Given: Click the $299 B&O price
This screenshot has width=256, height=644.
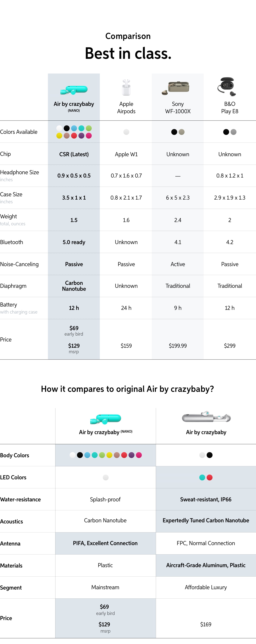Looking at the screenshot, I should tap(230, 346).
